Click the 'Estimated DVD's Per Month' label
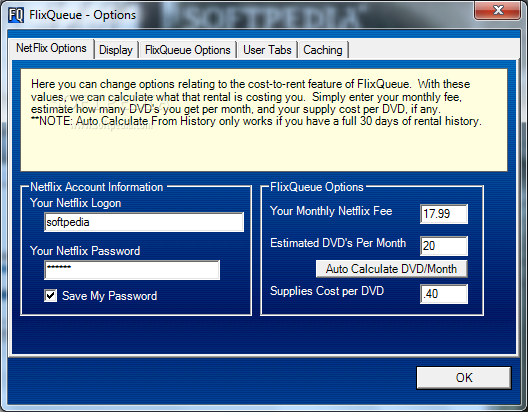This screenshot has height=412, width=528. tap(338, 243)
